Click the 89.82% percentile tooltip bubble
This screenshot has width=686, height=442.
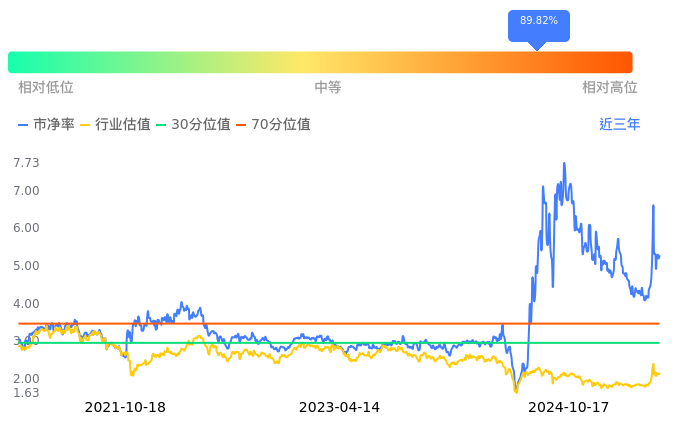click(x=538, y=24)
